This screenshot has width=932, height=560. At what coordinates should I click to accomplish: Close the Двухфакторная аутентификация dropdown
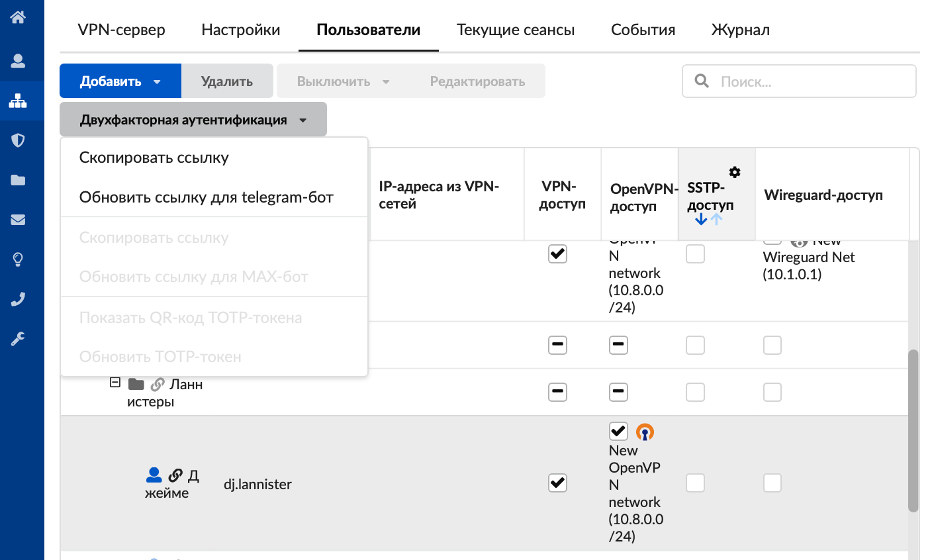pos(193,119)
